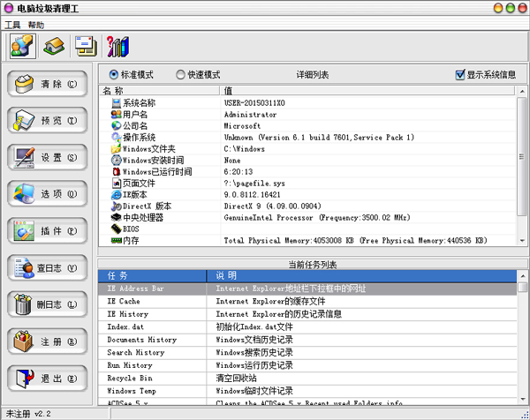Click the 退出 (E) button
This screenshot has width=530, height=420.
click(48, 379)
